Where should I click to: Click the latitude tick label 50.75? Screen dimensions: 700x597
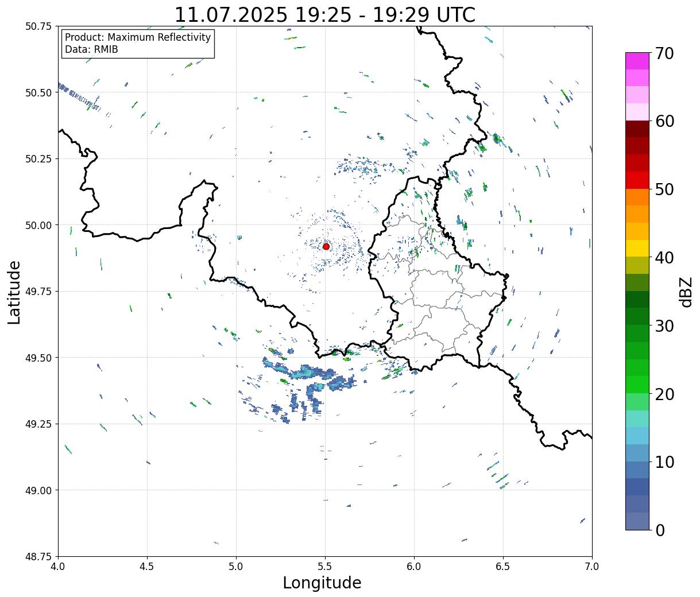tap(38, 26)
